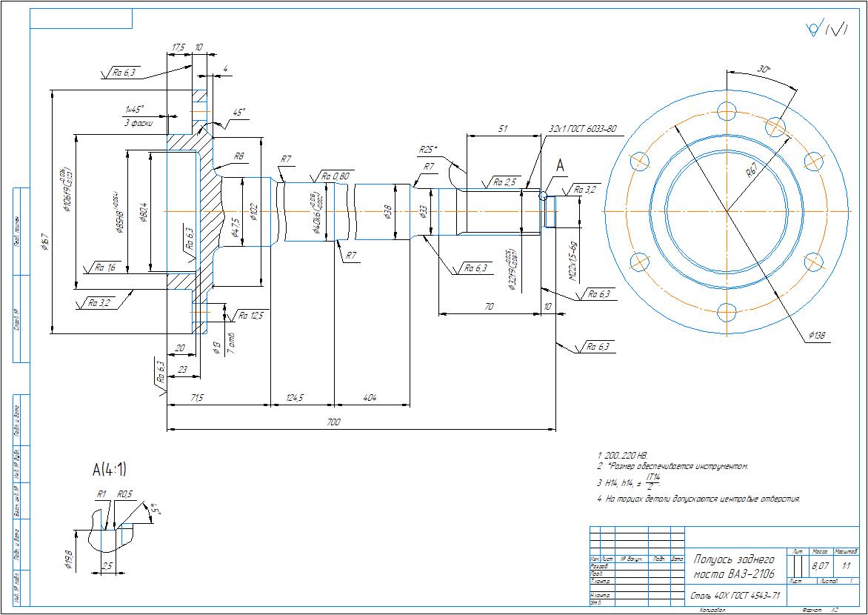Click the Ra 12,5 roughness callout

click(x=251, y=316)
